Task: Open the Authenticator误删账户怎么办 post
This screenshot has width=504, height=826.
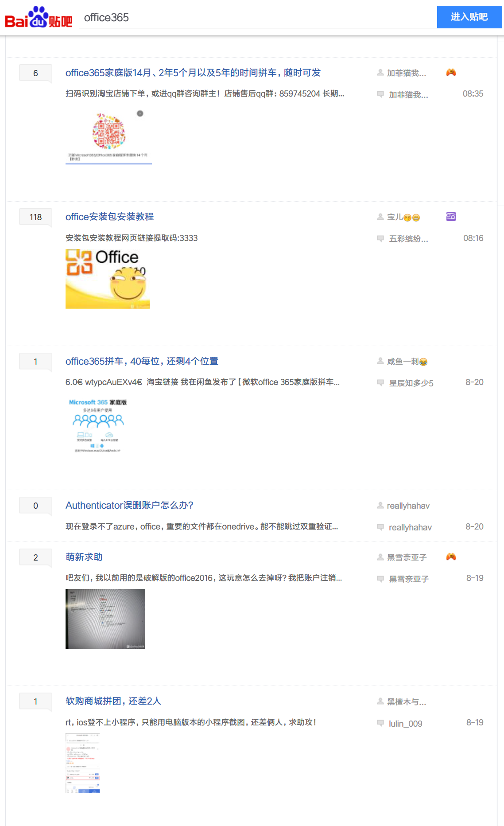Action: (129, 505)
